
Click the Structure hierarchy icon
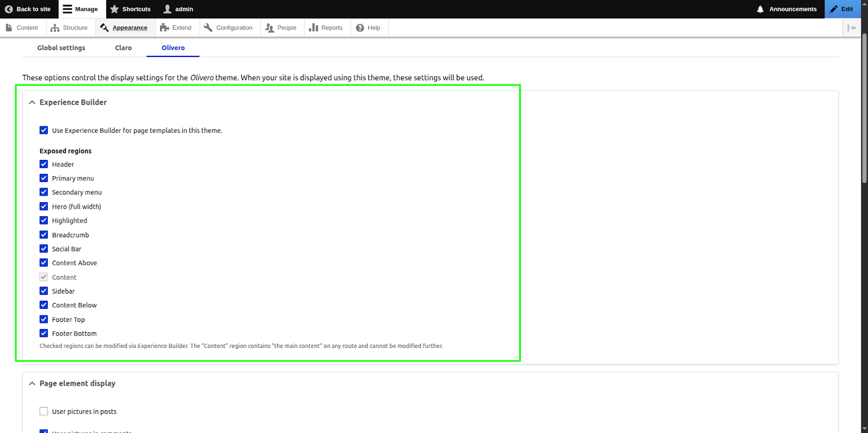click(x=55, y=28)
